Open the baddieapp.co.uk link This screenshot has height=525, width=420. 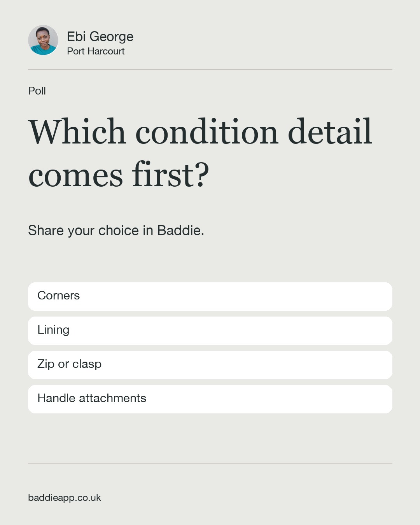coord(65,498)
